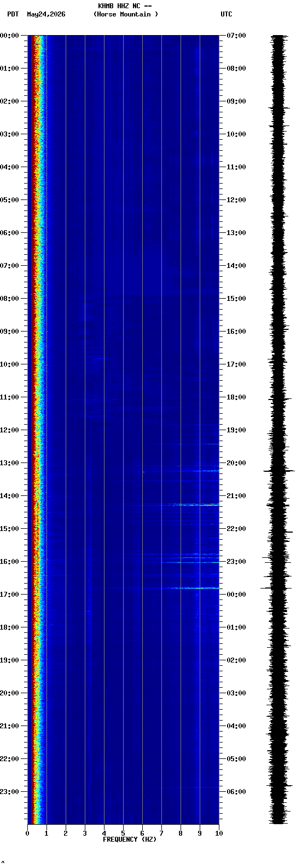Click the '22:00' label on the UTC axis
This screenshot has height=868, width=302.
[236, 529]
